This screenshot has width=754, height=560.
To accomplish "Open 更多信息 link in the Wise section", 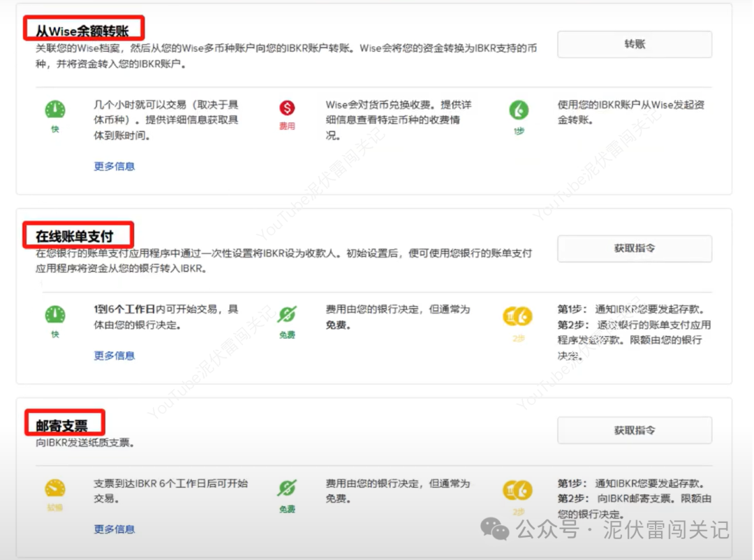I will pos(114,165).
